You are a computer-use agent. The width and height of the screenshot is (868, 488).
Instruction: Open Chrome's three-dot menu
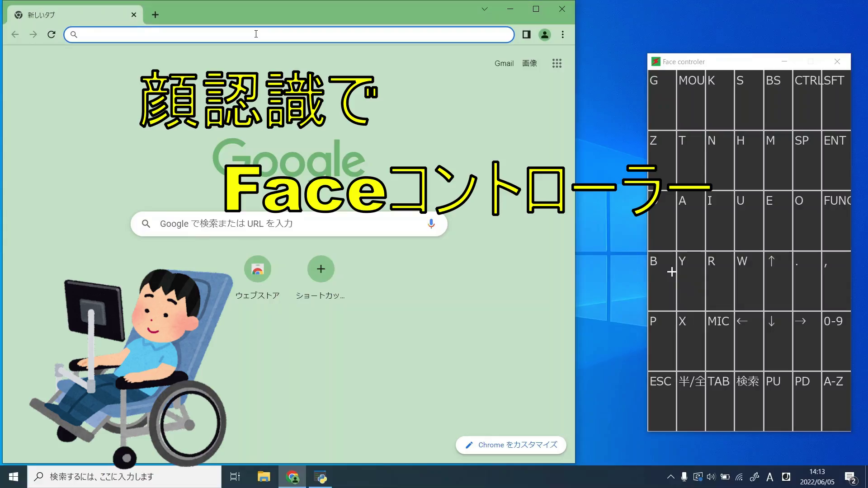[562, 35]
